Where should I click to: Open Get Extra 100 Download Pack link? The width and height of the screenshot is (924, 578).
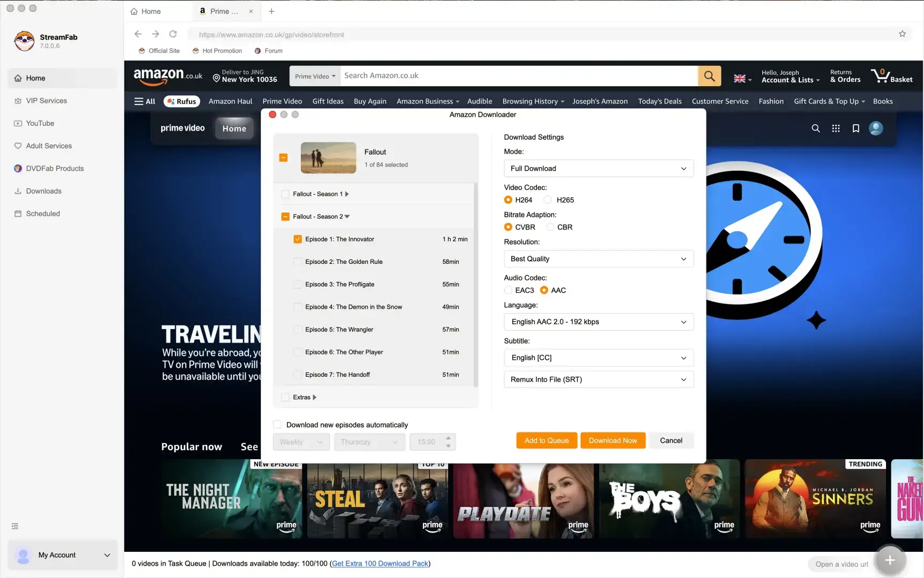coord(380,564)
